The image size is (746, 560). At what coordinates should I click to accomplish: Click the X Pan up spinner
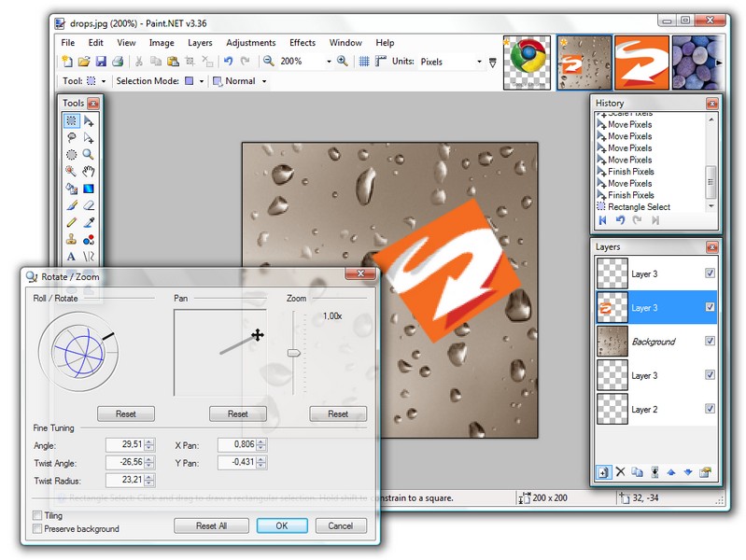261,441
